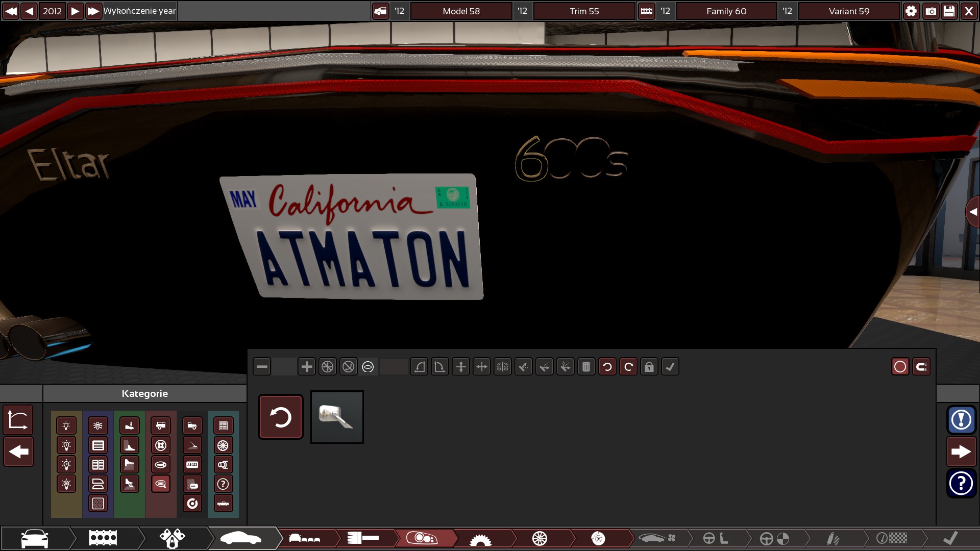Increase year with the single right arrow
Screen dimensions: 980x551
coord(75,11)
